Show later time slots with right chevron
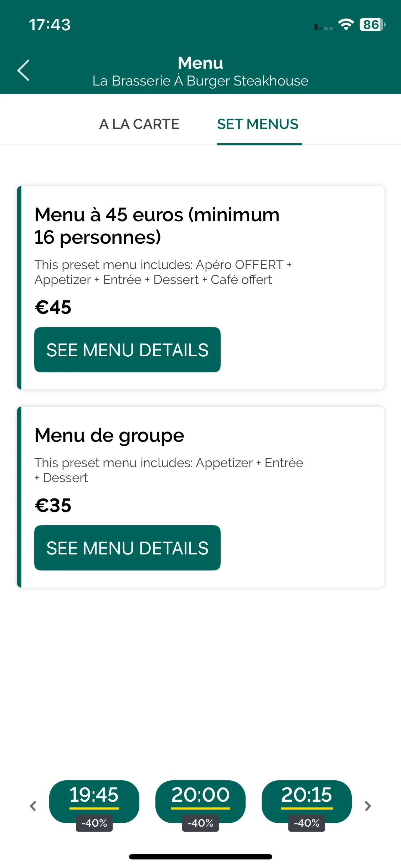 click(x=368, y=806)
